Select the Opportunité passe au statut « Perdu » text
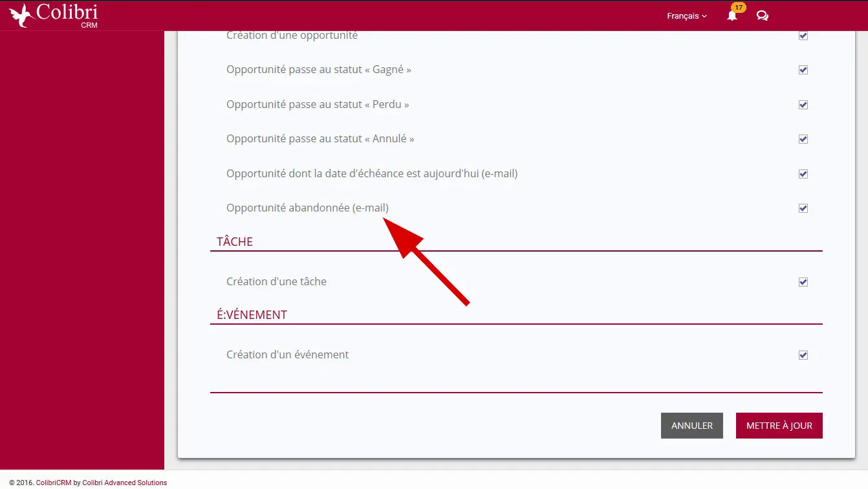Viewport: 868px width, 489px height. pos(318,104)
